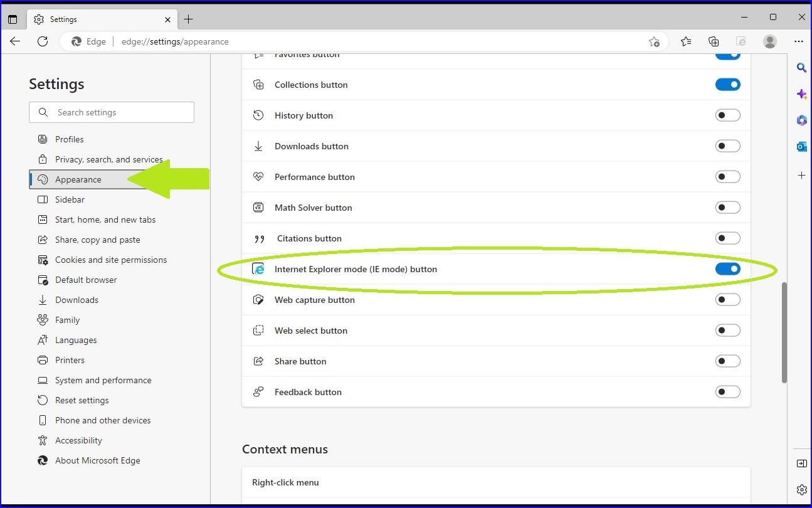The image size is (812, 508).
Task: Click the Web select row icon
Action: 258,331
